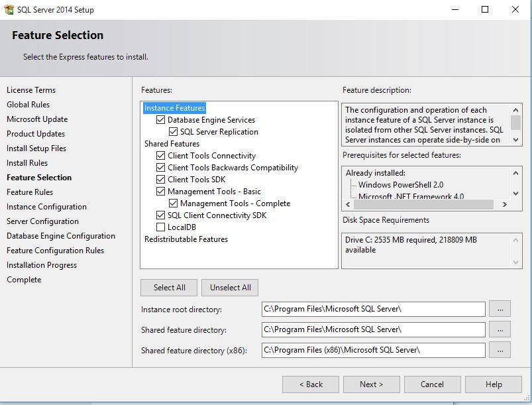Image resolution: width=532 pixels, height=405 pixels.
Task: Select the Shared Features tree node
Action: coord(172,144)
